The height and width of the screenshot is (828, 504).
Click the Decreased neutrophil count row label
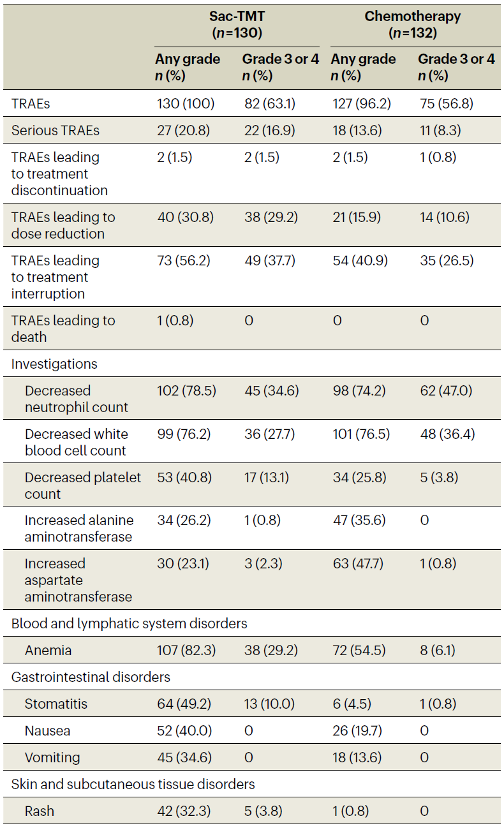tap(77, 399)
